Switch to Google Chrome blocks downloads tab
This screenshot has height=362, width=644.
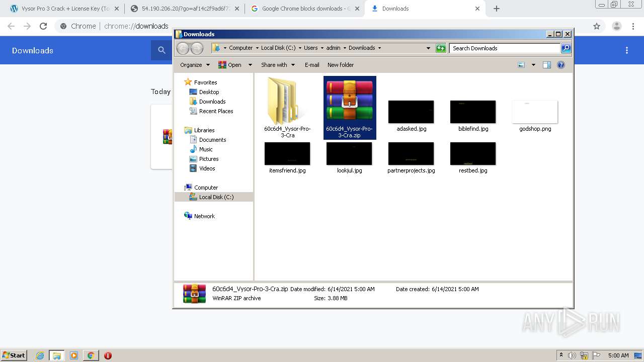305,9
